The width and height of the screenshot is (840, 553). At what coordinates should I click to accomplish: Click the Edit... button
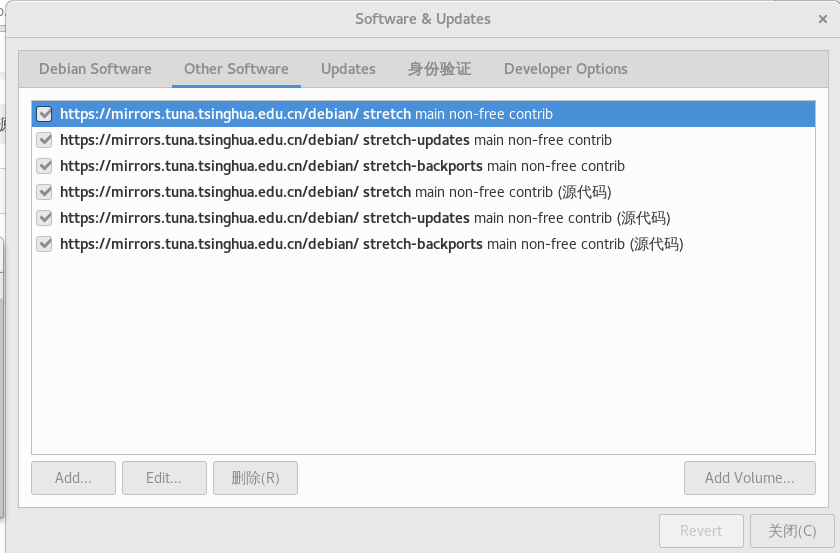point(164,478)
